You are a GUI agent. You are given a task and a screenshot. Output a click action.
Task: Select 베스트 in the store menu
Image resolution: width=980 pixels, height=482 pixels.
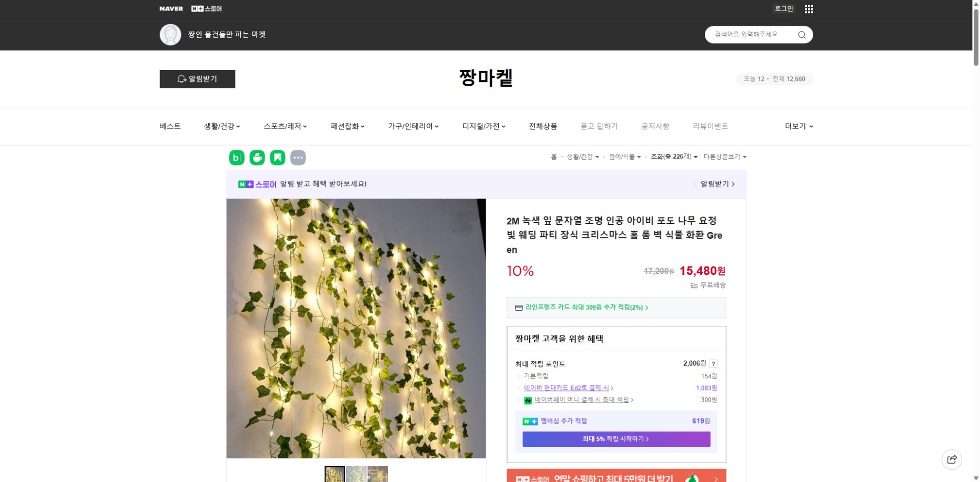(x=169, y=126)
